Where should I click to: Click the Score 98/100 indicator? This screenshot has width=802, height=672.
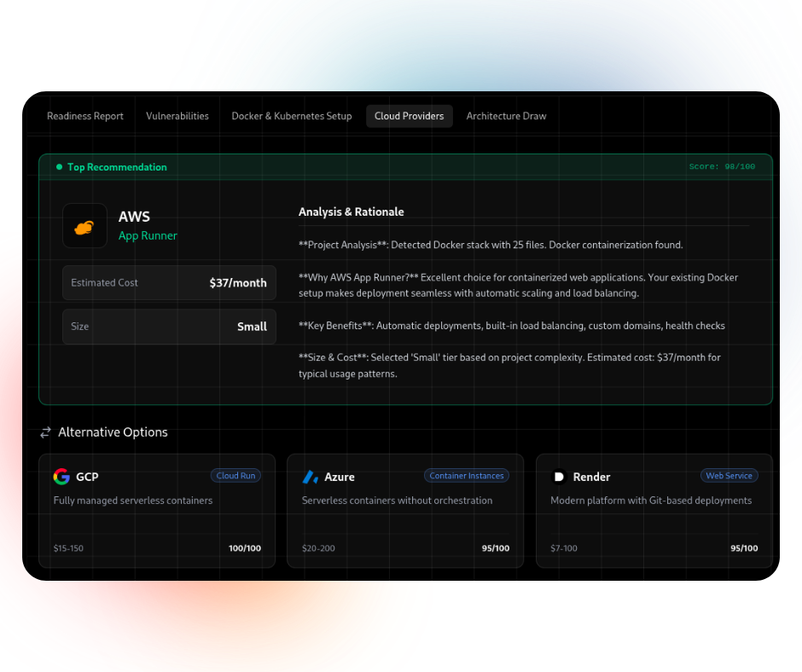click(722, 166)
